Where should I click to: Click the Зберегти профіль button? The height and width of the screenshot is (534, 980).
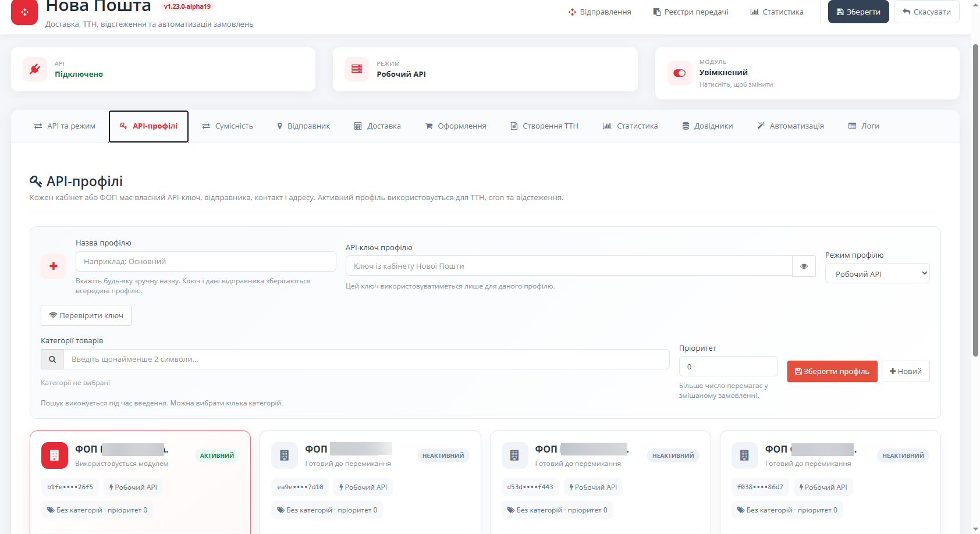coord(832,372)
